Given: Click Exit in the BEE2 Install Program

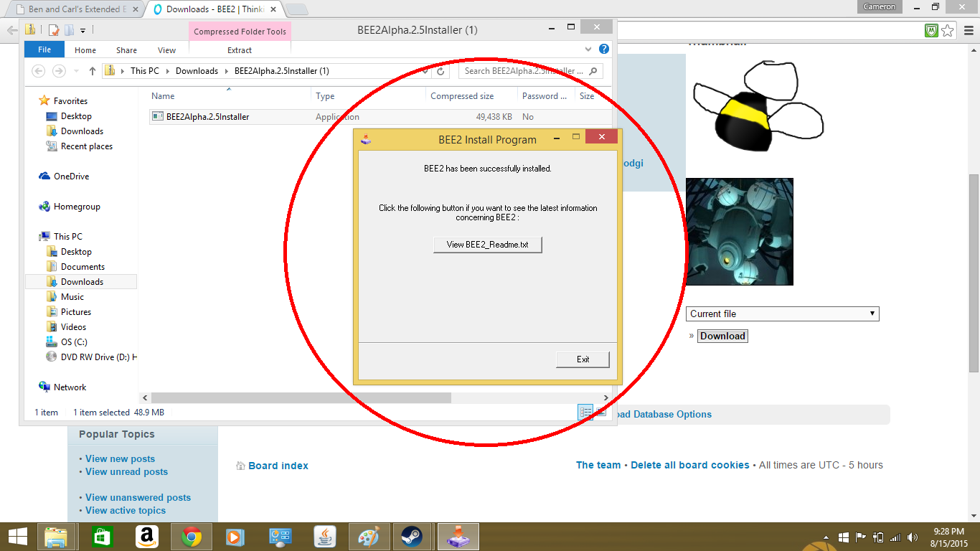Looking at the screenshot, I should pos(583,359).
